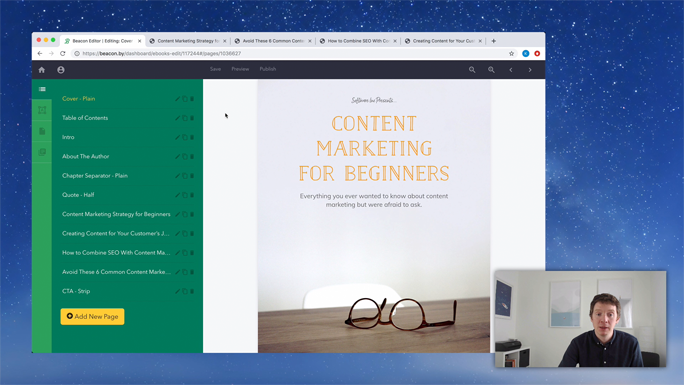
Task: Select the Table of Contents page
Action: 85,118
